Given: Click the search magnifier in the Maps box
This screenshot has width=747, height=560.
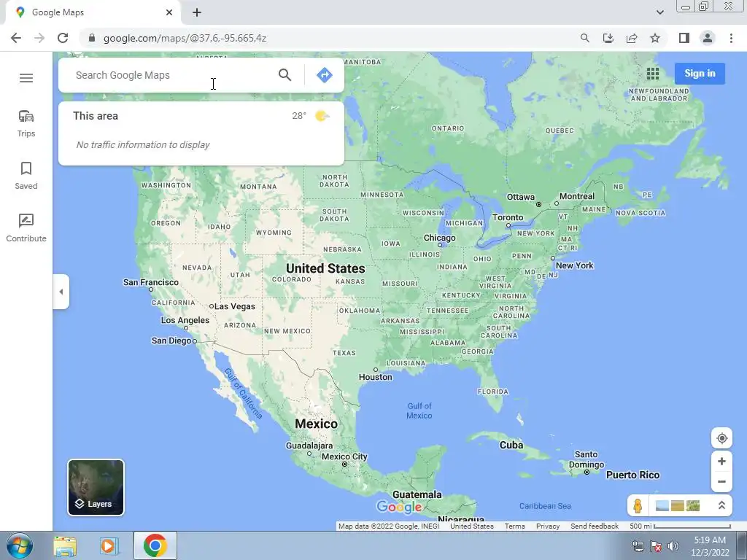Looking at the screenshot, I should pos(285,75).
